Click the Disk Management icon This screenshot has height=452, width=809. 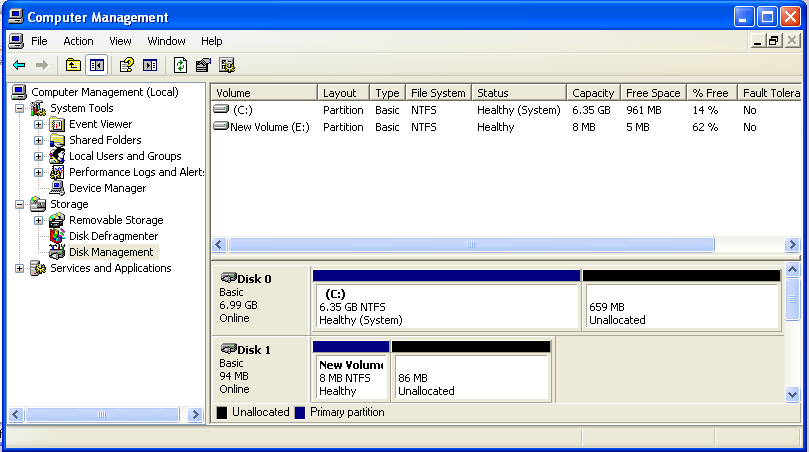coord(57,252)
